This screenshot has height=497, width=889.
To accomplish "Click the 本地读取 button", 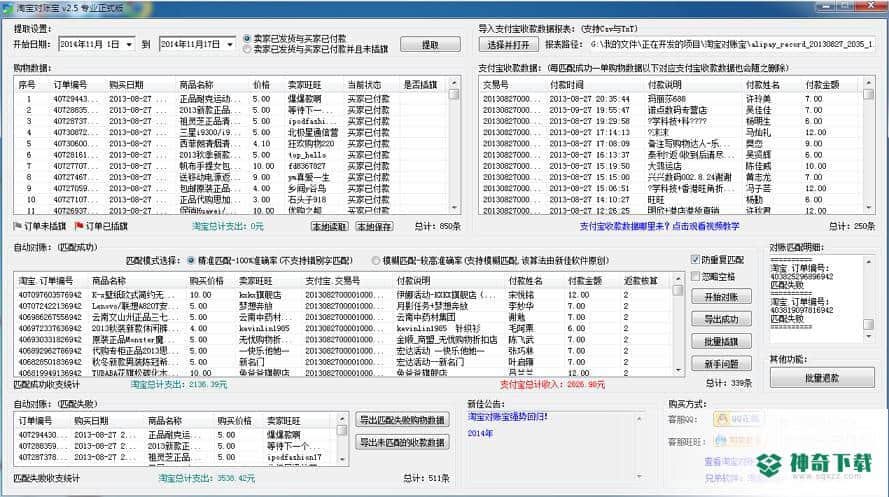I will point(329,226).
